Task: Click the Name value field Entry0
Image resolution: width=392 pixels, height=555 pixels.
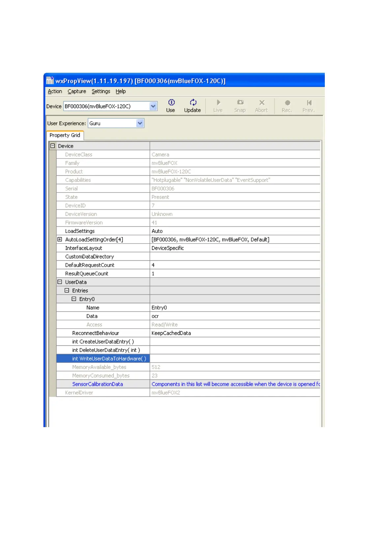Action: (x=235, y=307)
